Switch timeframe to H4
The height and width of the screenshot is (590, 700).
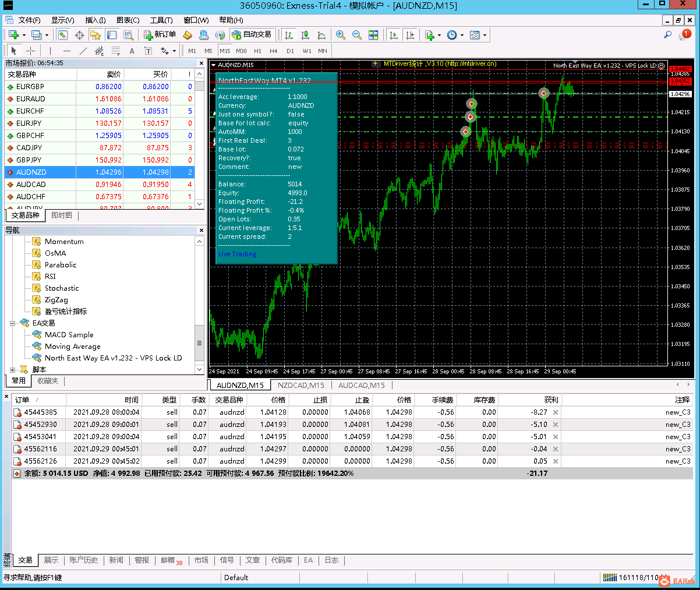click(274, 51)
